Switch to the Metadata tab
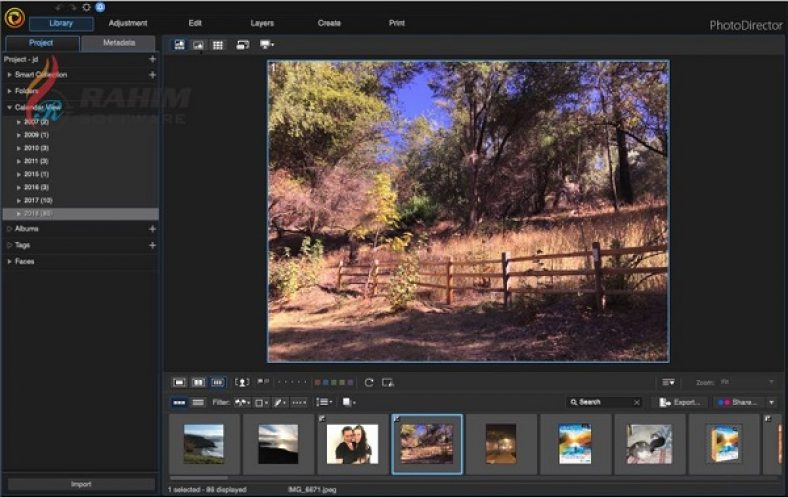The image size is (788, 497). 119,43
